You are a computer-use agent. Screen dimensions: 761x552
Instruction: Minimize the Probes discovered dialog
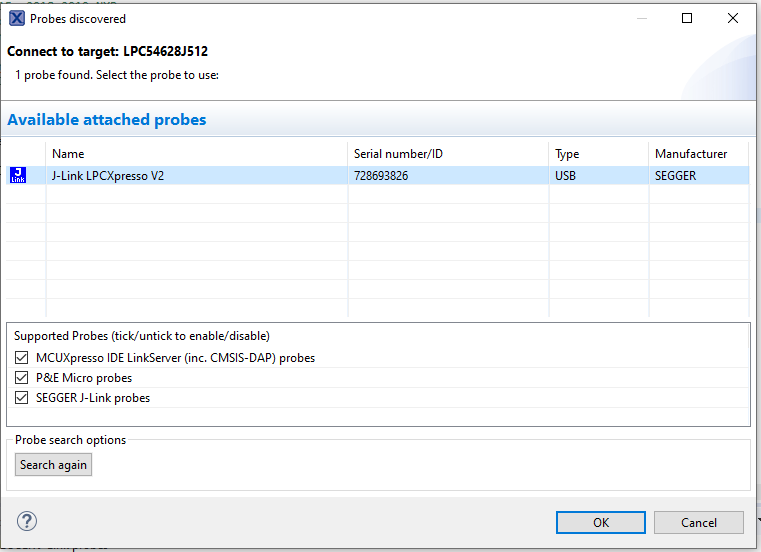pos(641,18)
